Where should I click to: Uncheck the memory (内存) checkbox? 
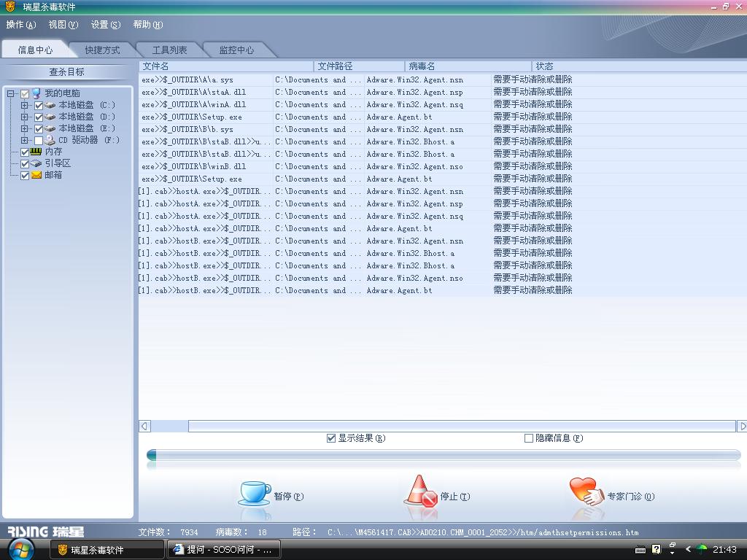click(25, 152)
